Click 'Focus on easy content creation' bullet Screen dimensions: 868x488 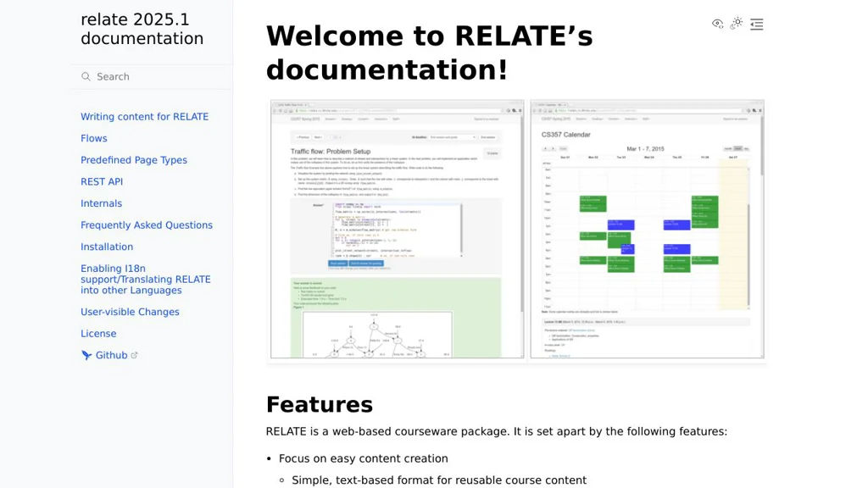(363, 458)
